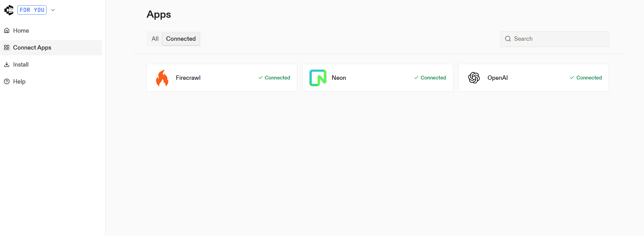Open the FOR YOU workspace badge
Image resolution: width=644 pixels, height=236 pixels.
coord(32,10)
